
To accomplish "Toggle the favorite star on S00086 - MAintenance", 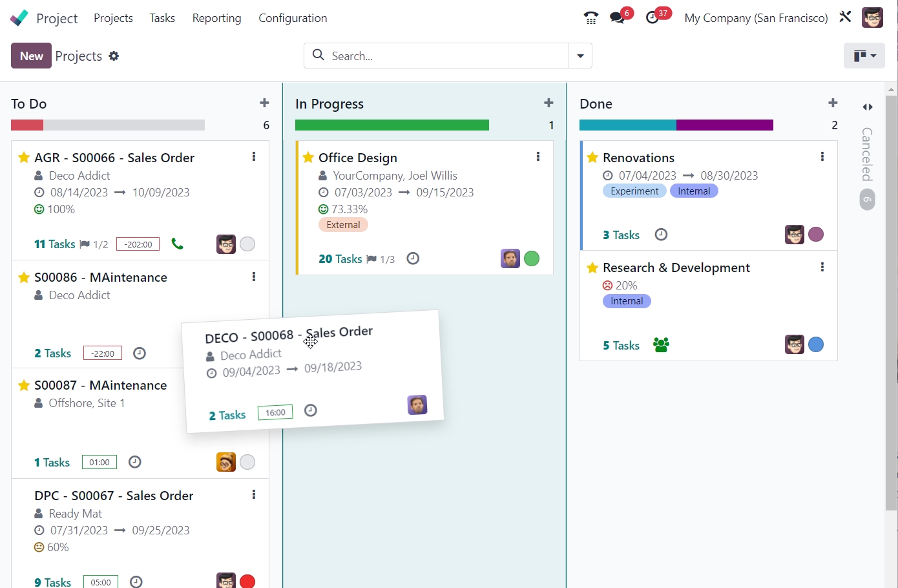I will coord(24,277).
